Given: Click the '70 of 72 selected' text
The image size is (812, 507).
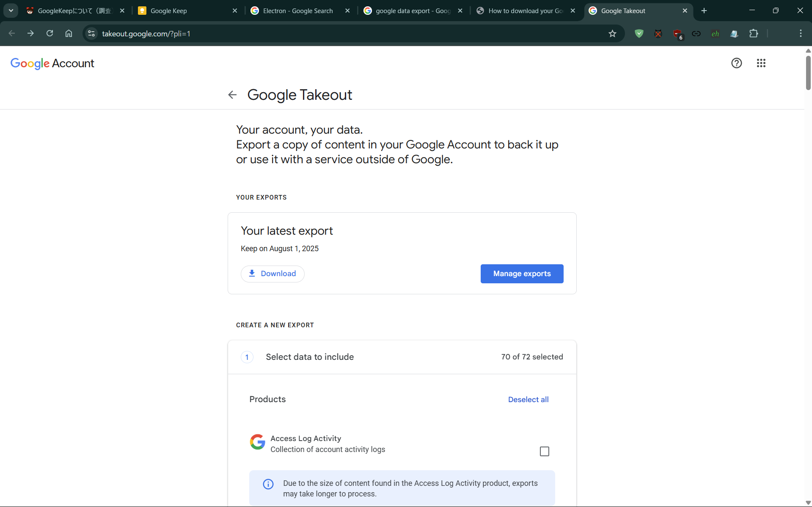Looking at the screenshot, I should point(532,357).
